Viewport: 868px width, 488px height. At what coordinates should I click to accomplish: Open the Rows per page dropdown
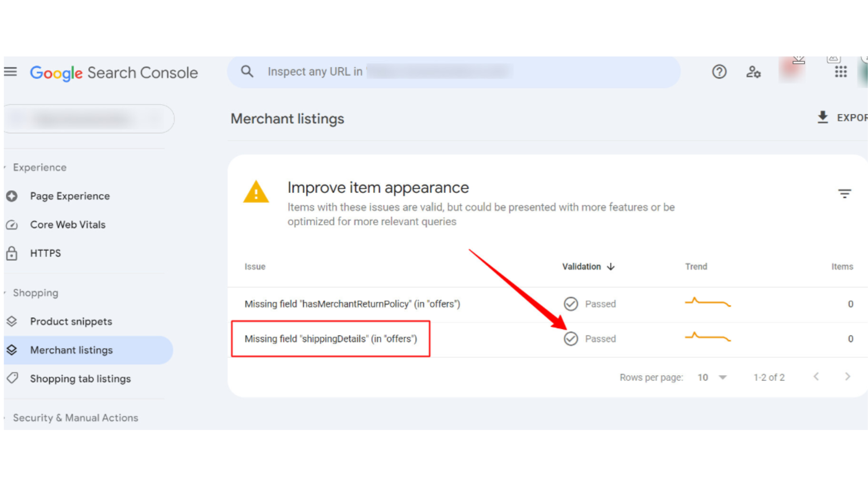(x=712, y=377)
